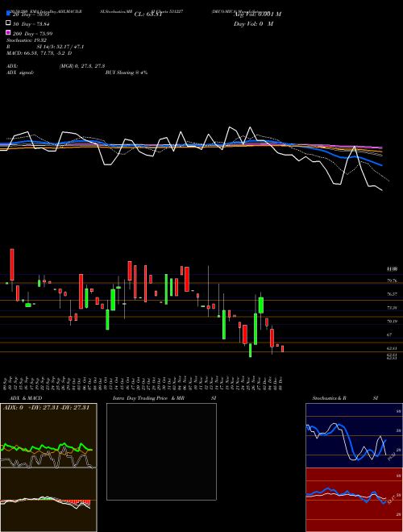Click the 'Intra Day Trading Price & MR' title
The width and height of the screenshot is (403, 532).
click(x=148, y=398)
